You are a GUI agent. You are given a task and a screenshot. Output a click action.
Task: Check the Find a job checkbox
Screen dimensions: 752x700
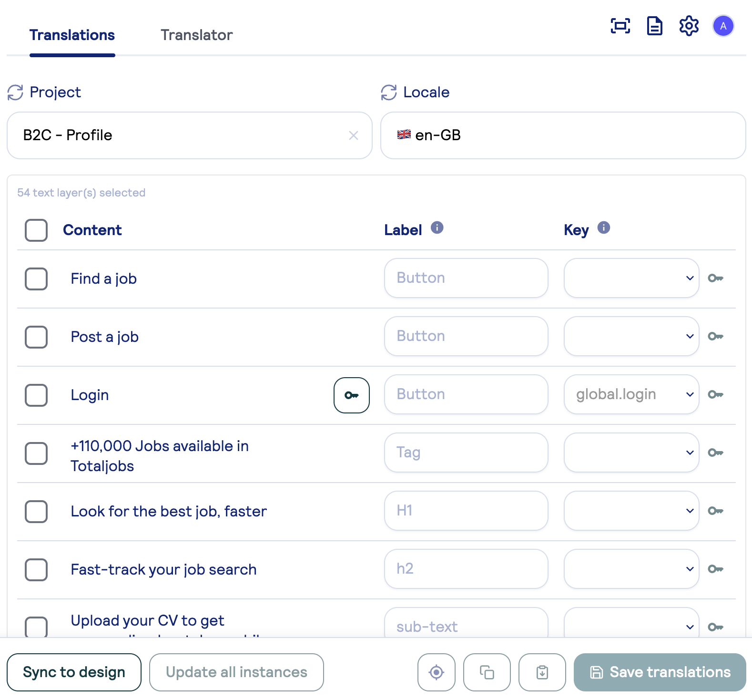(36, 279)
